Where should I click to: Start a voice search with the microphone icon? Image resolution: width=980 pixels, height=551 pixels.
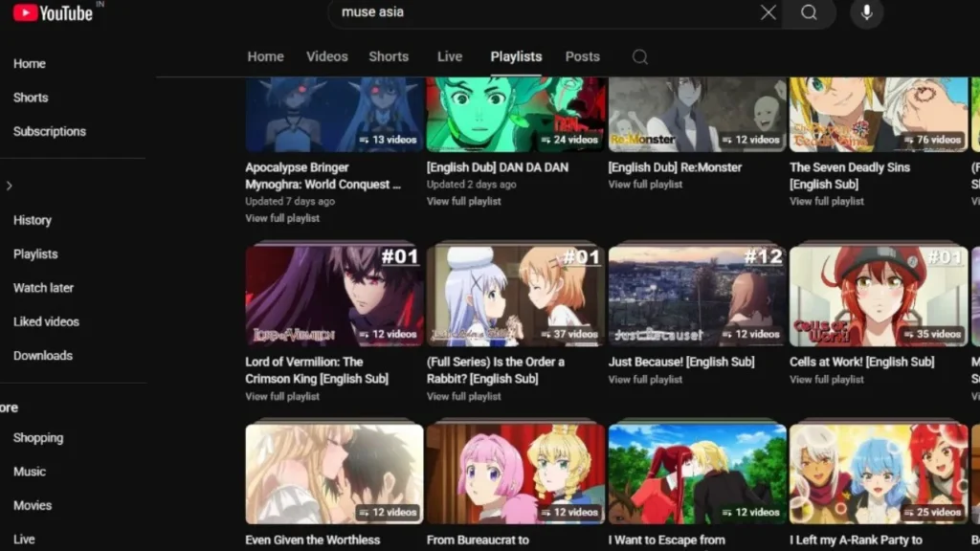866,13
